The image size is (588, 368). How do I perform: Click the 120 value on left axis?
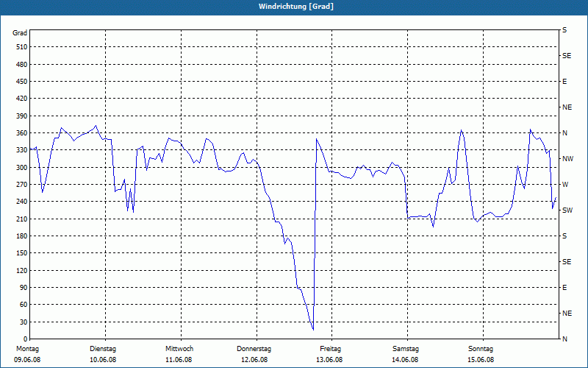tap(21, 270)
